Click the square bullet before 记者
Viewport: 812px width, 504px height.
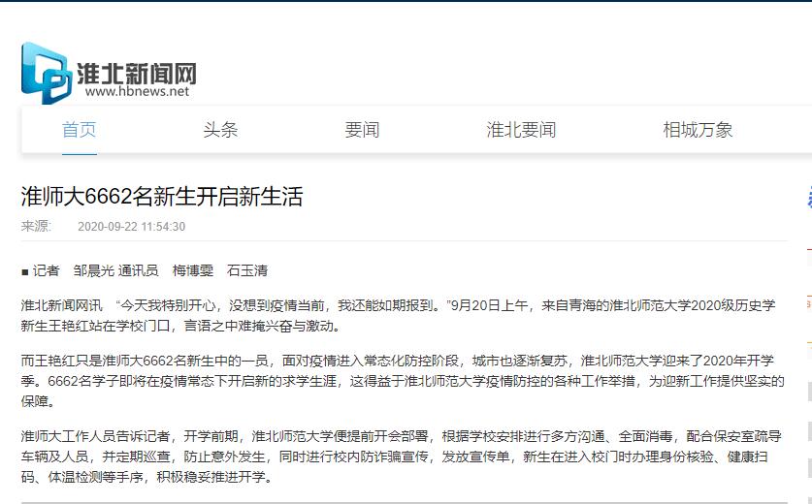[x=24, y=271]
